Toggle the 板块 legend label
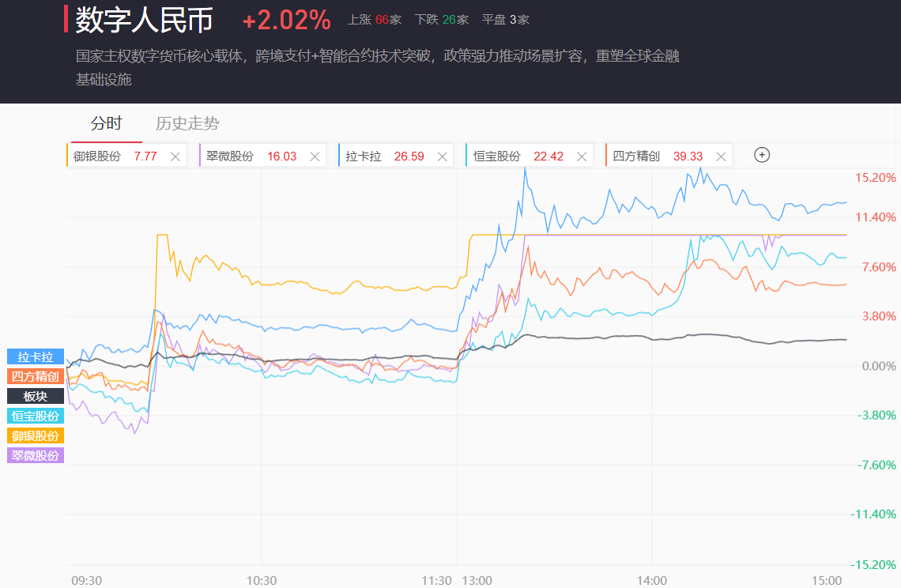Image resolution: width=901 pixels, height=588 pixels. point(36,396)
